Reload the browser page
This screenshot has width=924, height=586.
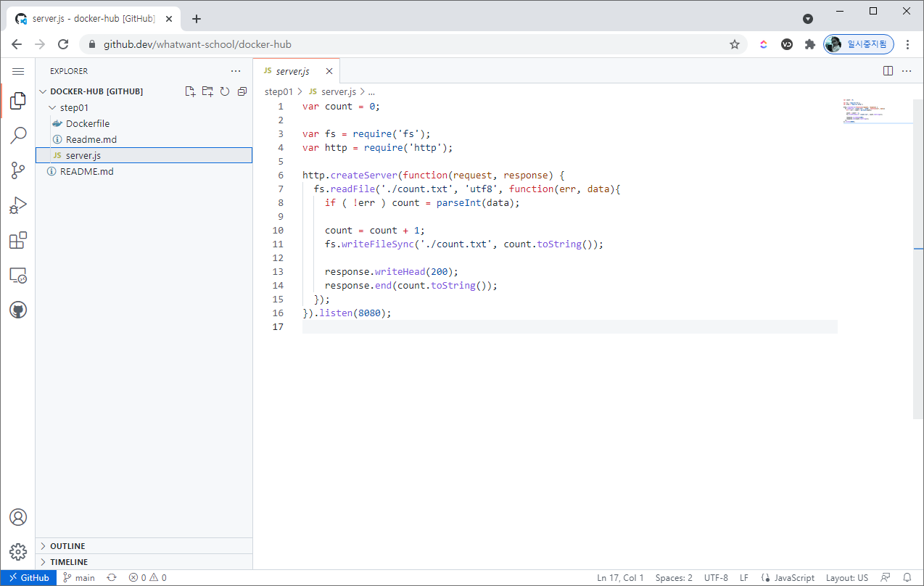(x=63, y=44)
